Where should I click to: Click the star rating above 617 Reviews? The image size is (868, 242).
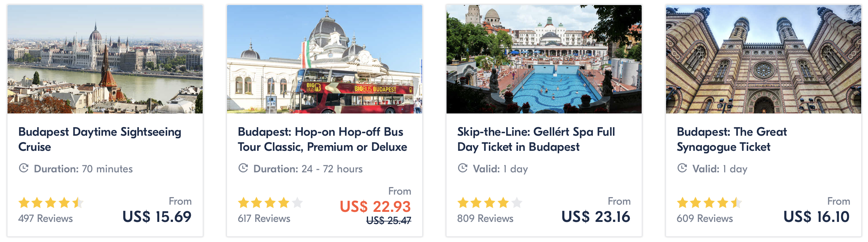click(x=270, y=203)
